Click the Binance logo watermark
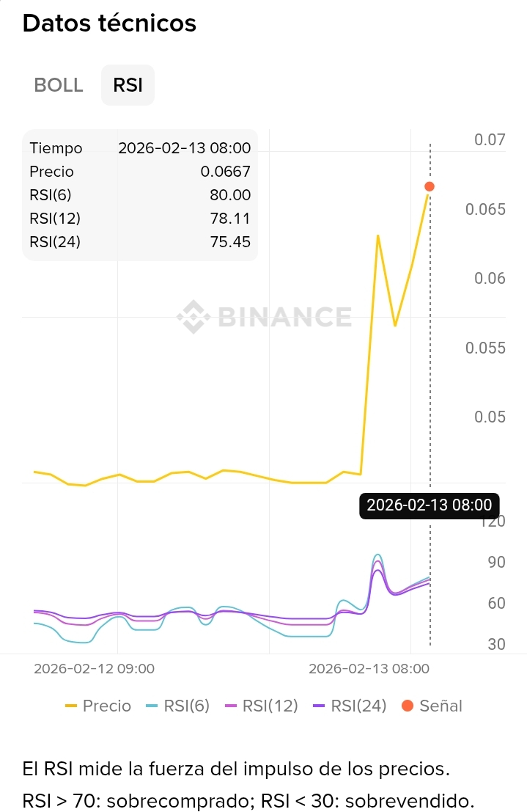Screen dimensions: 527x812 pos(194,317)
